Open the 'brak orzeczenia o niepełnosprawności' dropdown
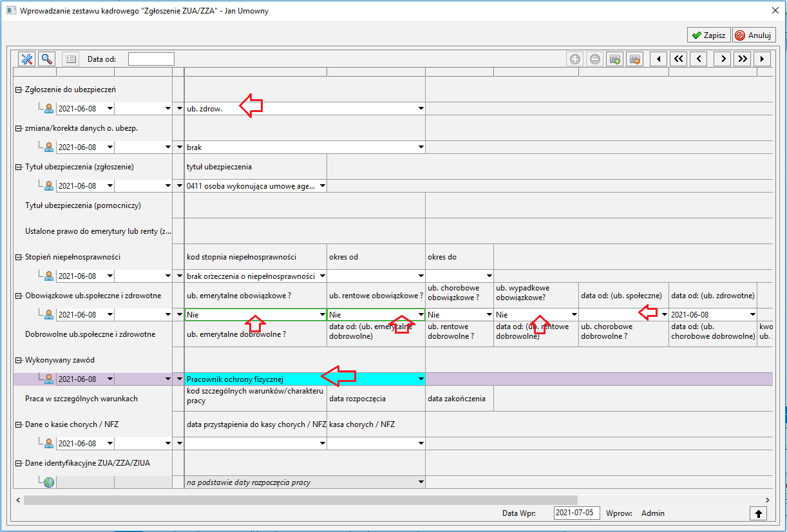The height and width of the screenshot is (532, 787). click(323, 276)
